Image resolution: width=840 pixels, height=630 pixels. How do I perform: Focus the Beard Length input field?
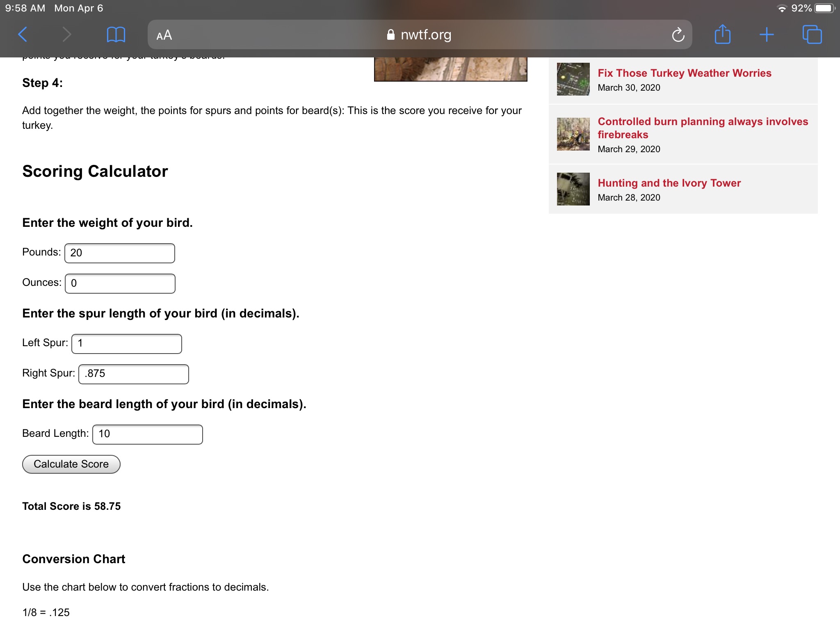148,434
